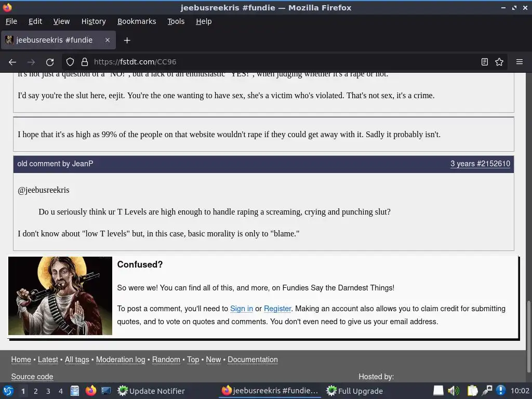Reload the current page
Image resolution: width=532 pixels, height=399 pixels.
click(x=50, y=62)
